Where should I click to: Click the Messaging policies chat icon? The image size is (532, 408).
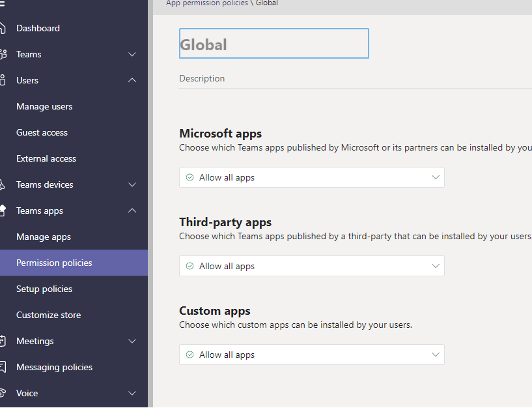[3, 367]
